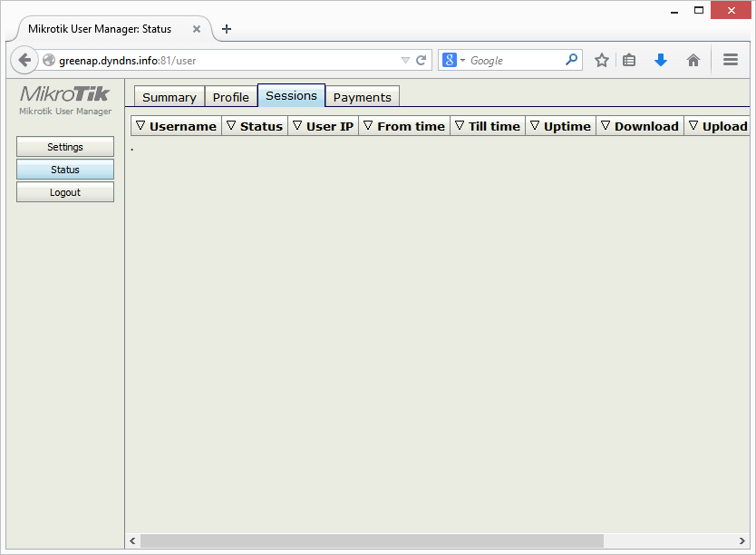The height and width of the screenshot is (555, 756).
Task: Open filter triangle for From time column
Action: (x=368, y=125)
